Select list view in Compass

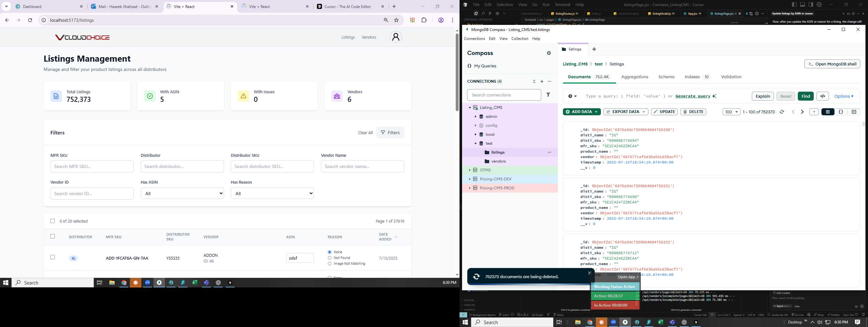(827, 112)
